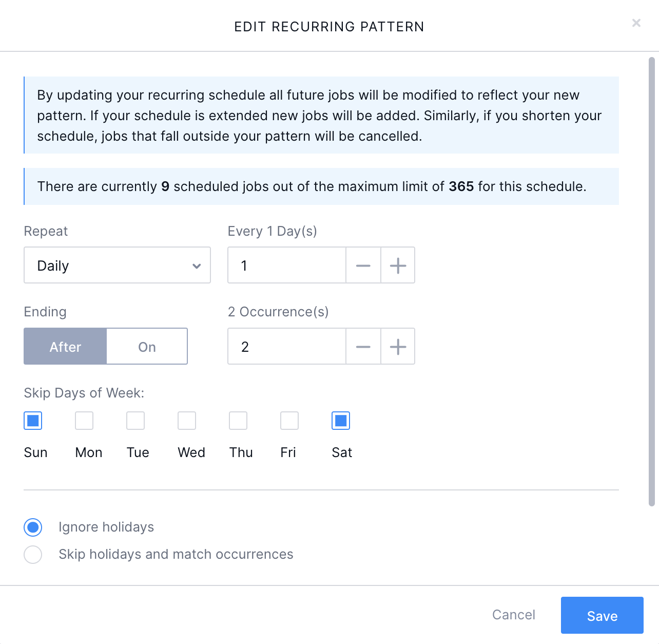659x644 pixels.
Task: Save the recurring pattern changes
Action: click(602, 615)
